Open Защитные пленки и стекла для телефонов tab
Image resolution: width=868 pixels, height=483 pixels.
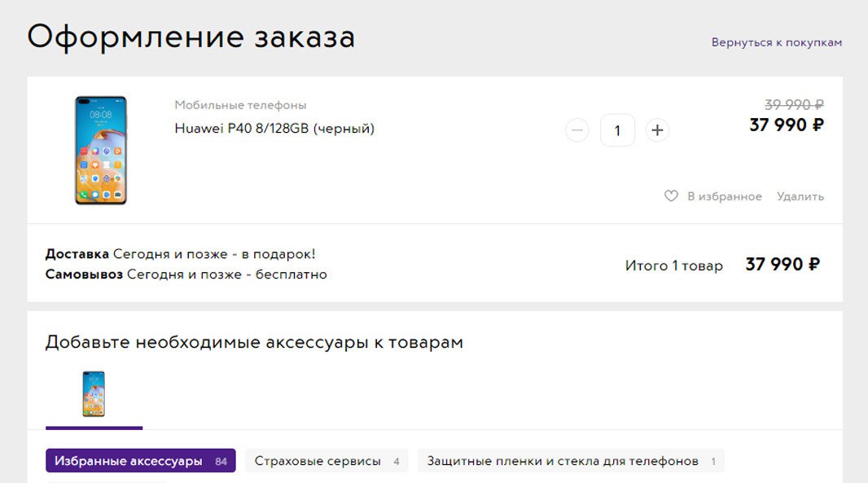pos(571,461)
